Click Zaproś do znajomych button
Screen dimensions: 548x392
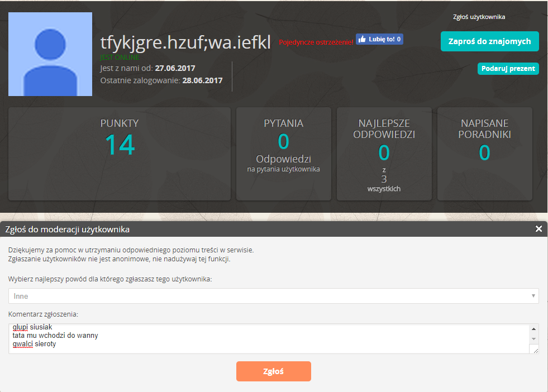tap(489, 41)
